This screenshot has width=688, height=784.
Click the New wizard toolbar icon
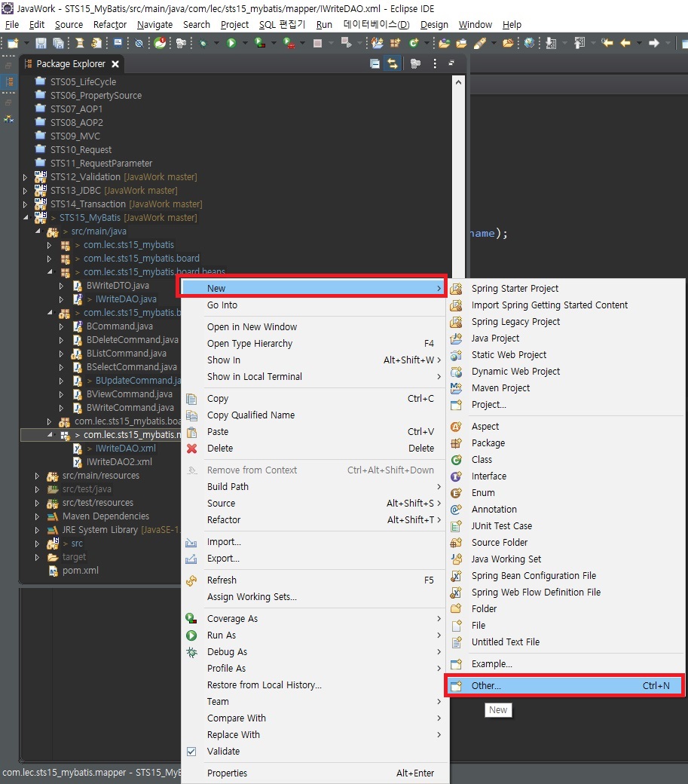pos(13,44)
